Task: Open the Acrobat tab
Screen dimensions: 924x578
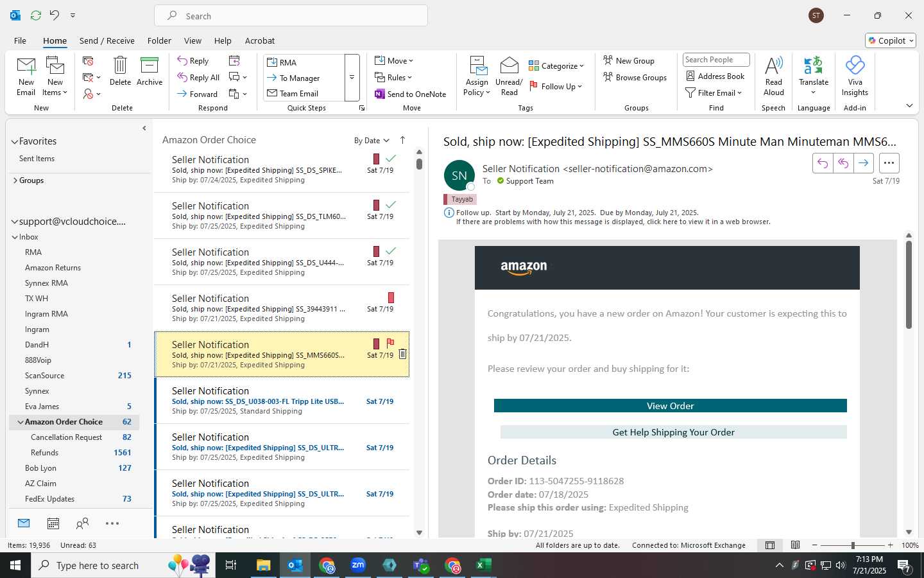Action: pos(260,40)
